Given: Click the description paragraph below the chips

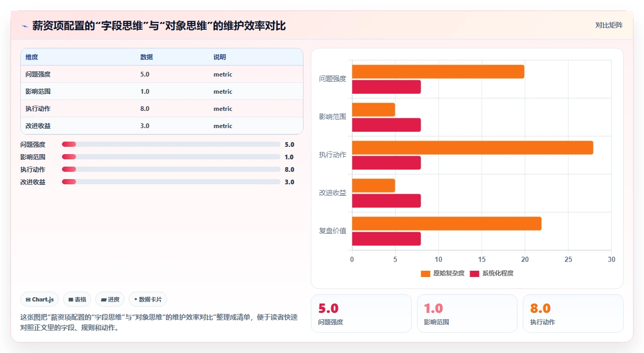Looking at the screenshot, I should click(159, 322).
